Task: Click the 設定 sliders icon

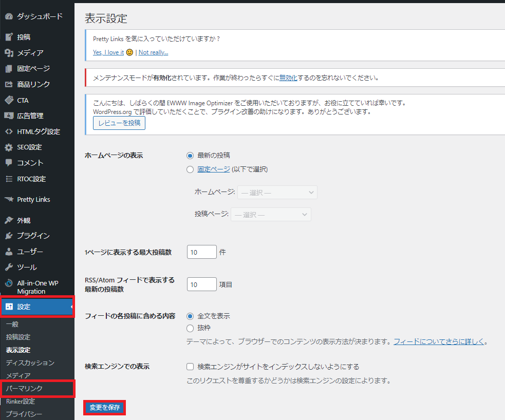Action: click(x=9, y=307)
